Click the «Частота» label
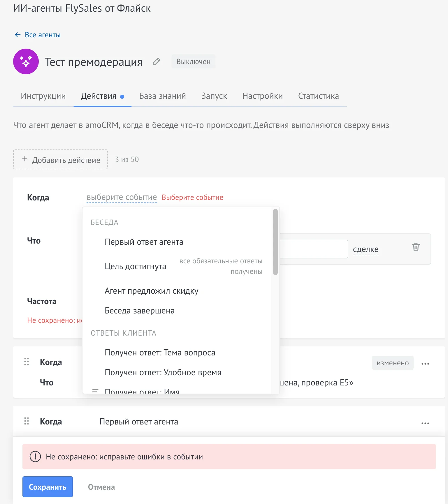The height and width of the screenshot is (504, 448). (42, 301)
